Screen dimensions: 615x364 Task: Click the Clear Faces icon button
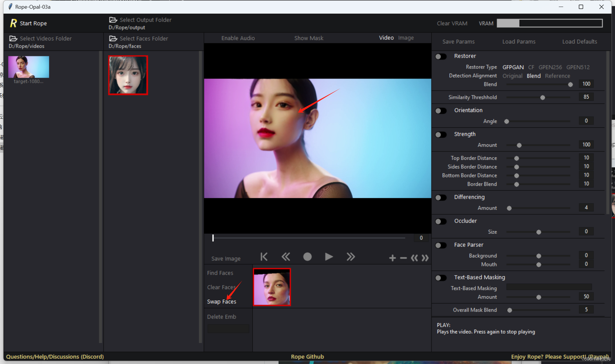(222, 287)
